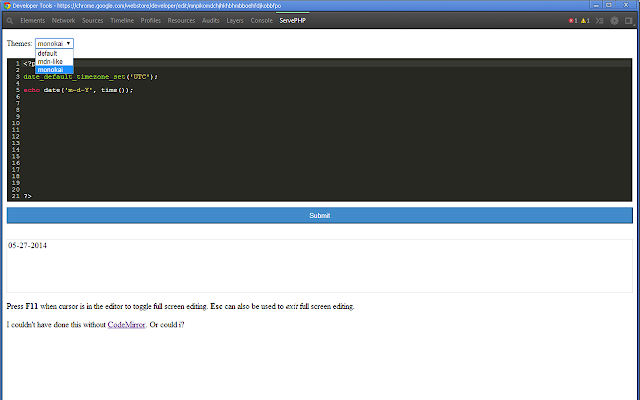Click the echo date code line

point(78,90)
